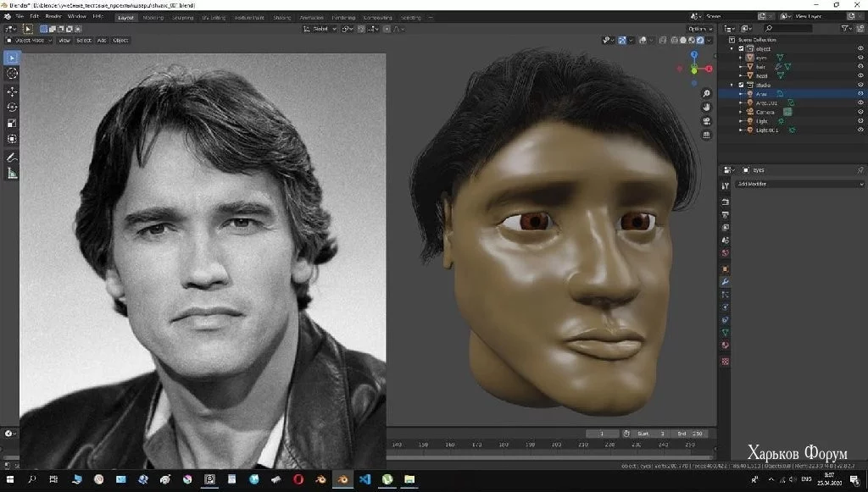This screenshot has height=492, width=868.
Task: Activate the Cursor tool
Action: 12,74
